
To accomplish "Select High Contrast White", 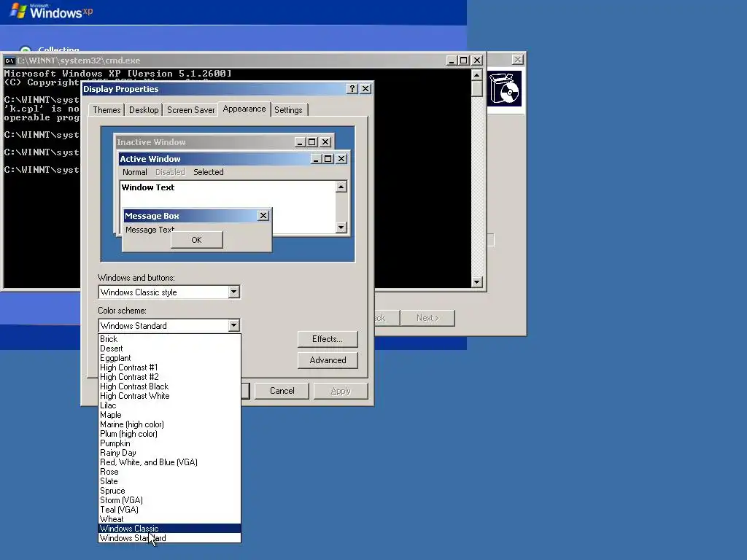I will (169, 396).
